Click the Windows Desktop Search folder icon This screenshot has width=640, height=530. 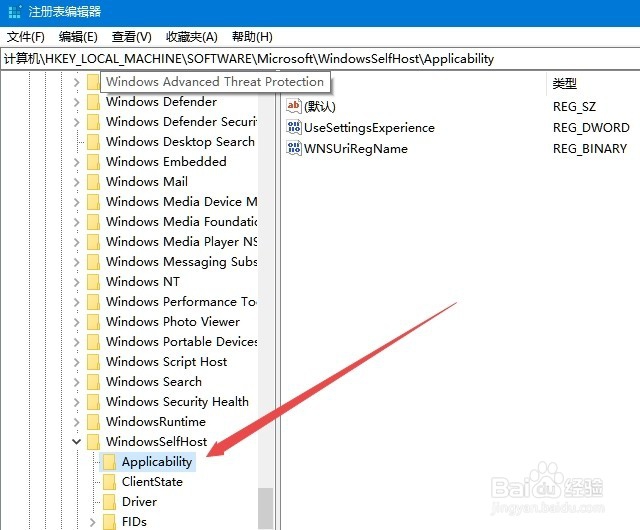93,142
